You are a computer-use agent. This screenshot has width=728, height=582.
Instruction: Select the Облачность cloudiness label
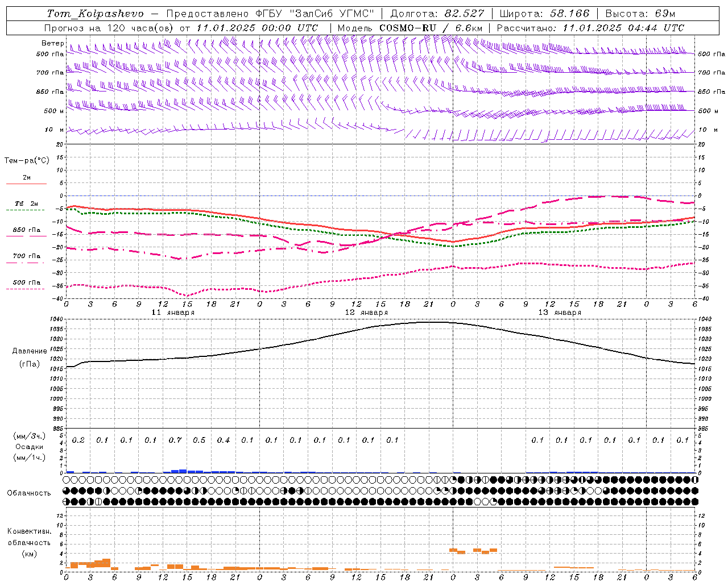29,493
